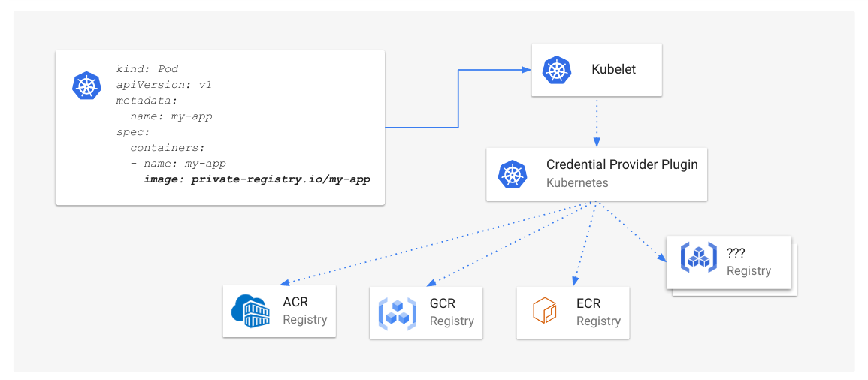This screenshot has width=868, height=380.
Task: Click the arrowhead pointing into Kubelet box
Action: click(x=527, y=70)
